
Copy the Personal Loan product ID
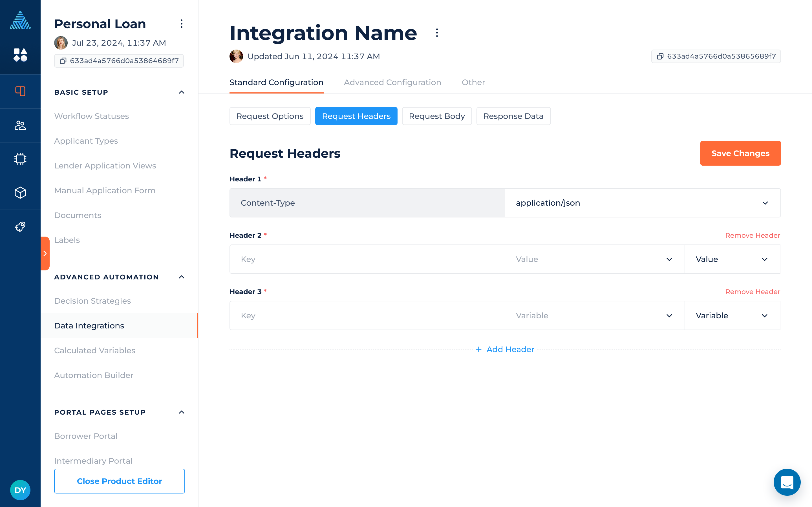click(x=63, y=61)
